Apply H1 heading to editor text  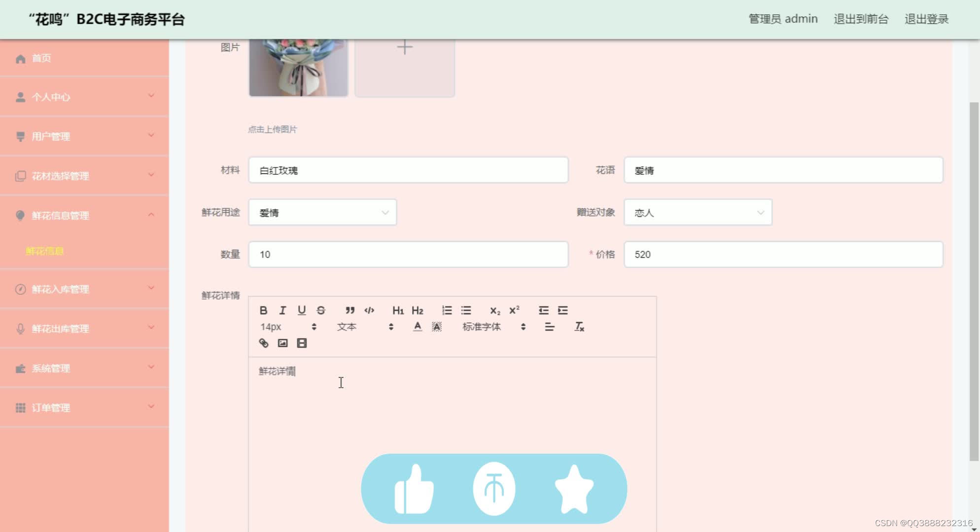(398, 310)
